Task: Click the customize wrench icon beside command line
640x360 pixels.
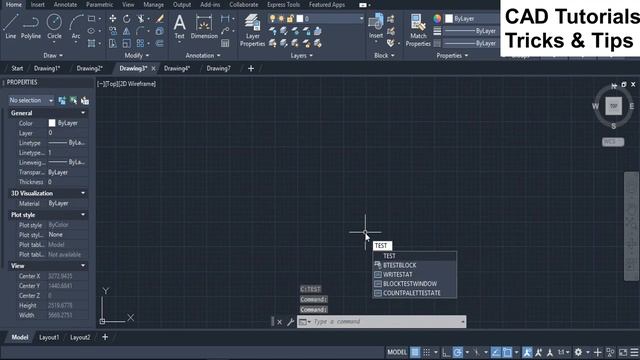Action: coord(290,322)
